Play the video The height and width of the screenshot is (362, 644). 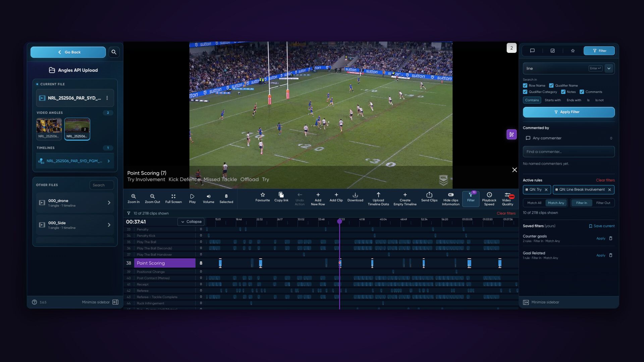(192, 198)
